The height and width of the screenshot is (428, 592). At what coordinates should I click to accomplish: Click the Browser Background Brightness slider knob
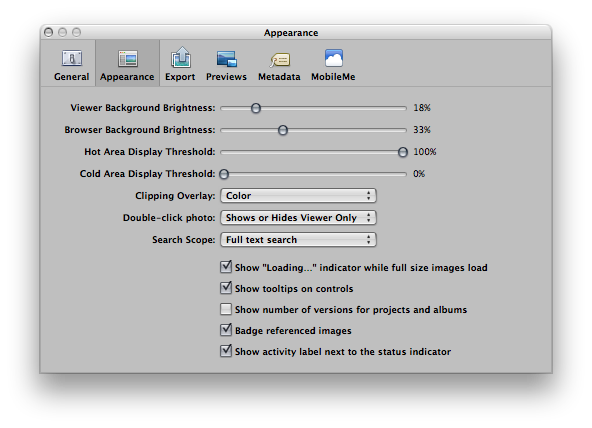coord(283,130)
